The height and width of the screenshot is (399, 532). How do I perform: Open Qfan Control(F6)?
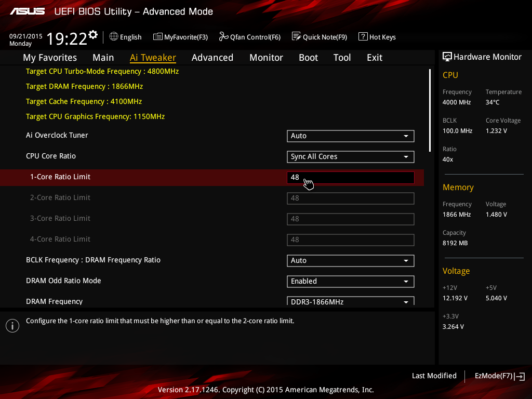click(x=250, y=37)
